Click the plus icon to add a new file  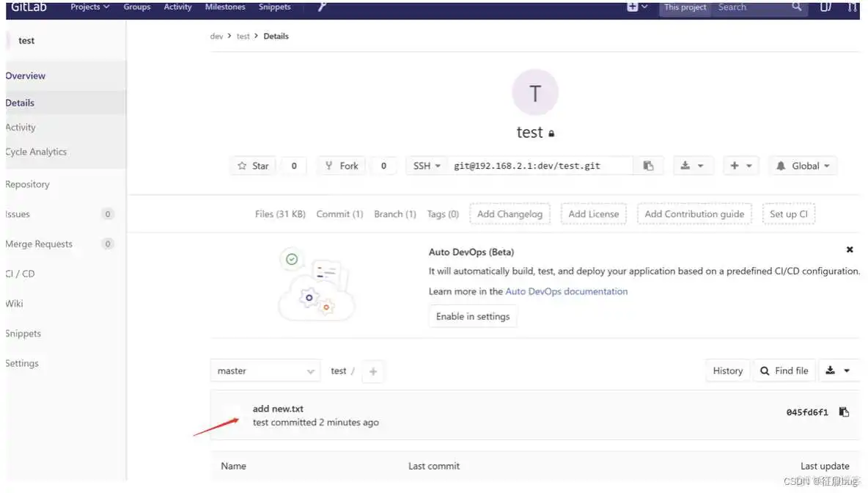click(x=373, y=371)
